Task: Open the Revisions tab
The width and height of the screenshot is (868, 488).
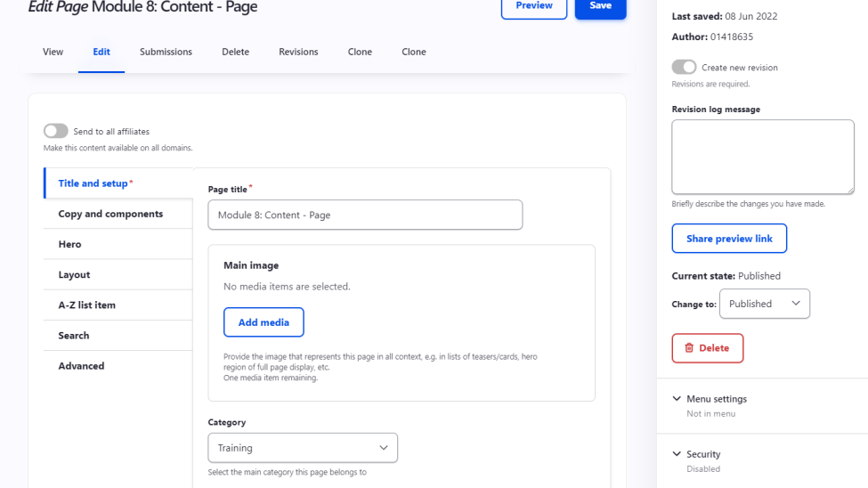Action: (298, 52)
